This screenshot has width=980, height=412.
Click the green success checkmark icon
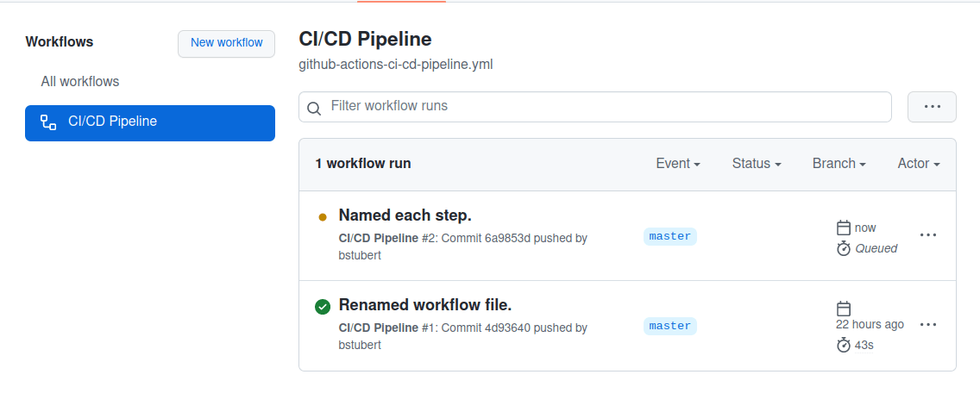point(323,306)
